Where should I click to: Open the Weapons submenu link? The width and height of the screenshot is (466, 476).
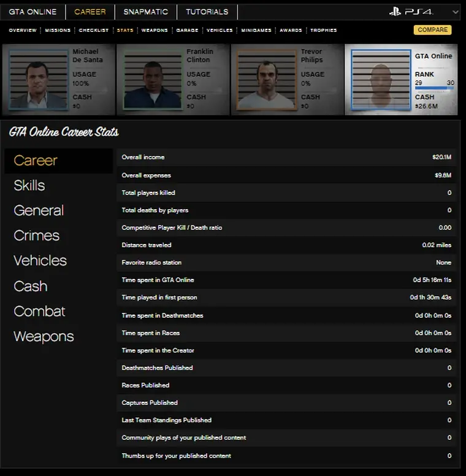click(155, 30)
